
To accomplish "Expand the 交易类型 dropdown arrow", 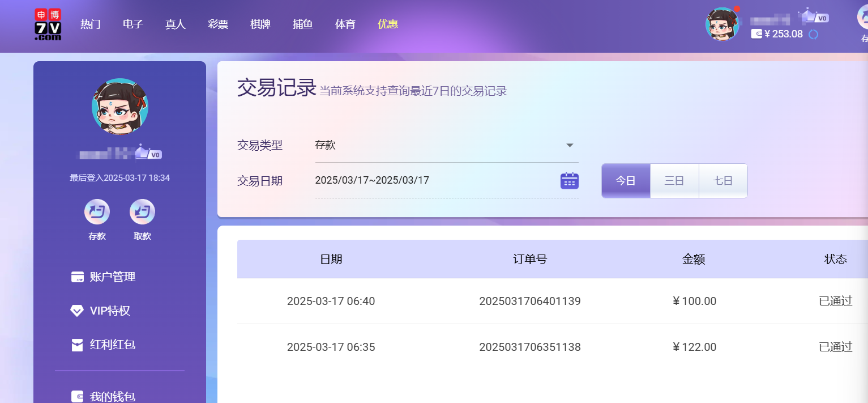I will [570, 145].
